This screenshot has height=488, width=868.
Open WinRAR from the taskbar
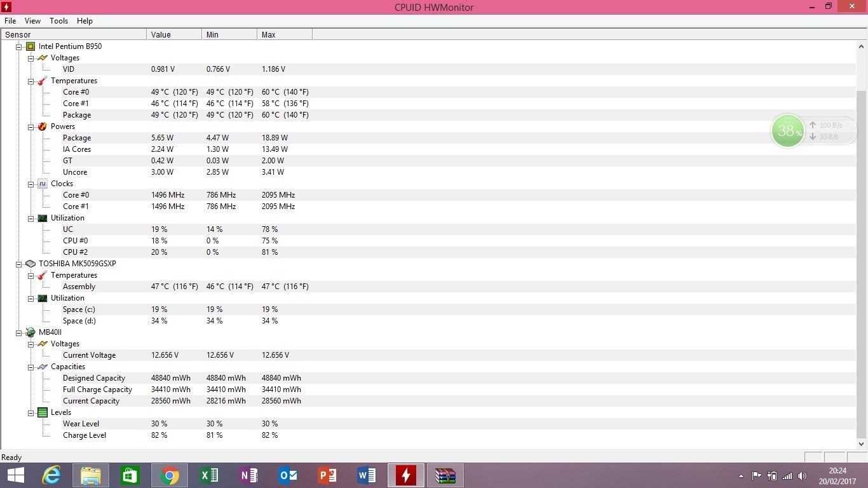click(445, 475)
